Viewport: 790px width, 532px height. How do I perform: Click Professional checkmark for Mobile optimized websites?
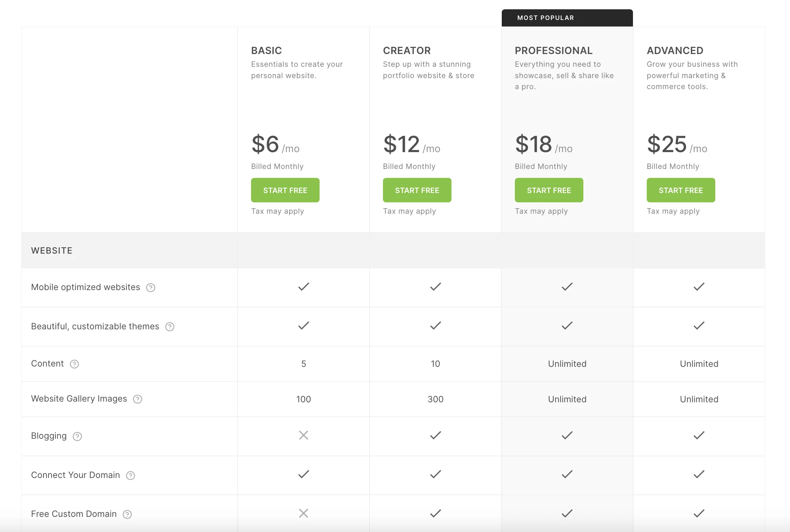pyautogui.click(x=567, y=287)
